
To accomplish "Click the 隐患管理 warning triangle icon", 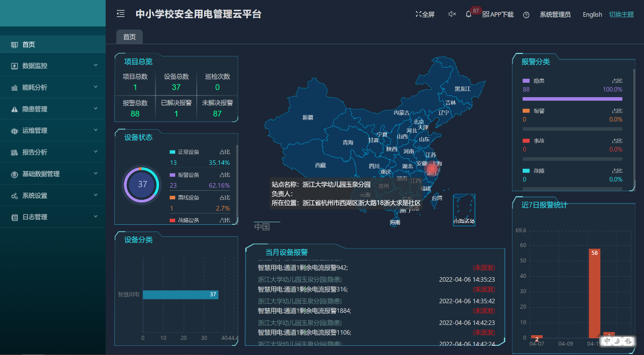I will pyautogui.click(x=14, y=109).
